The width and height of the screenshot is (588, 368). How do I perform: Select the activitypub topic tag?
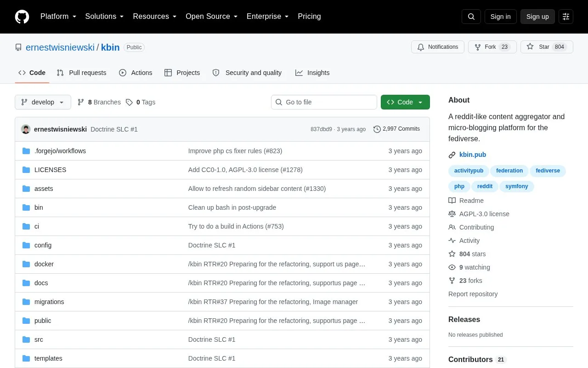tap(469, 171)
